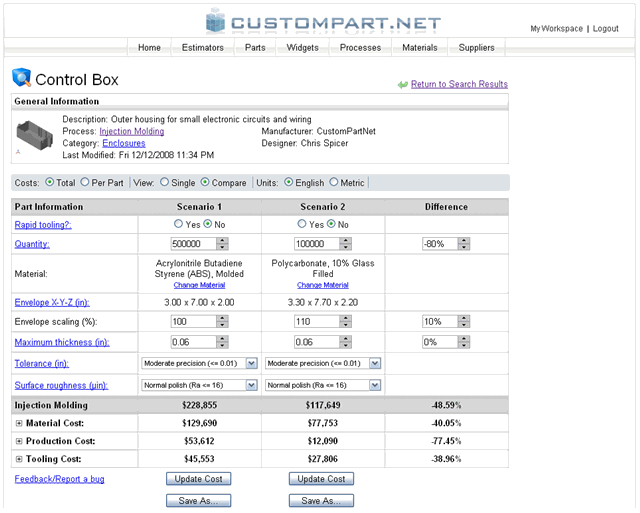Click Save As for Scenario 1

199,500
